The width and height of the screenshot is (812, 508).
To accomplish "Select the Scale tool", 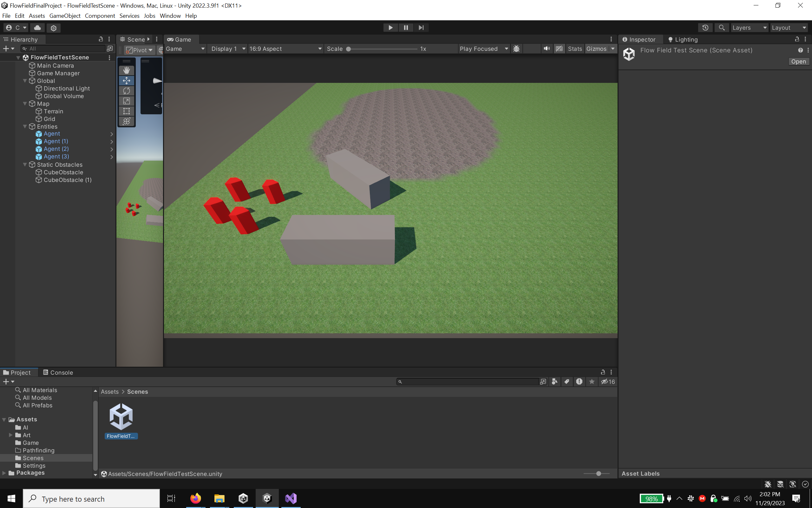I will pos(127,101).
